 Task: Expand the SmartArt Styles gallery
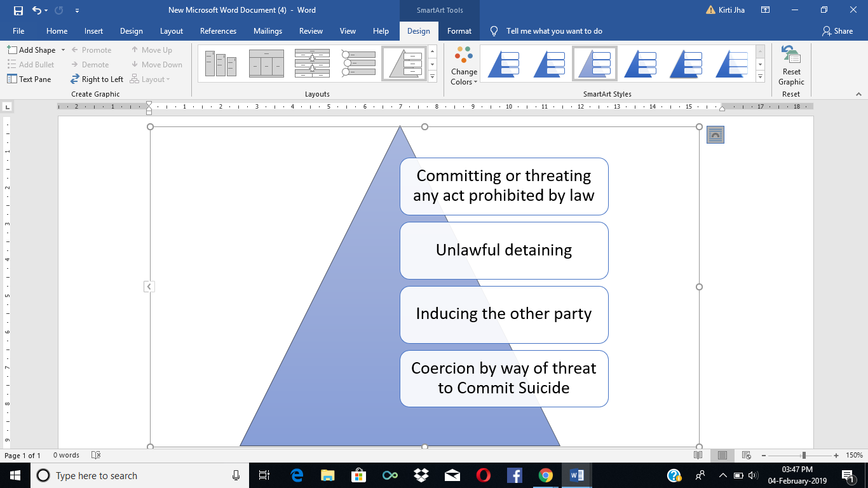(761, 77)
